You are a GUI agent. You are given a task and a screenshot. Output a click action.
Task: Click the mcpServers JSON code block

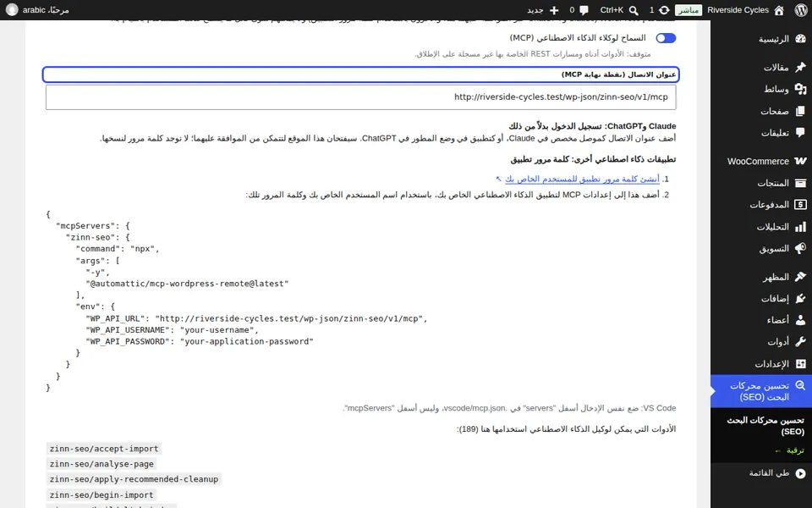pyautogui.click(x=361, y=301)
